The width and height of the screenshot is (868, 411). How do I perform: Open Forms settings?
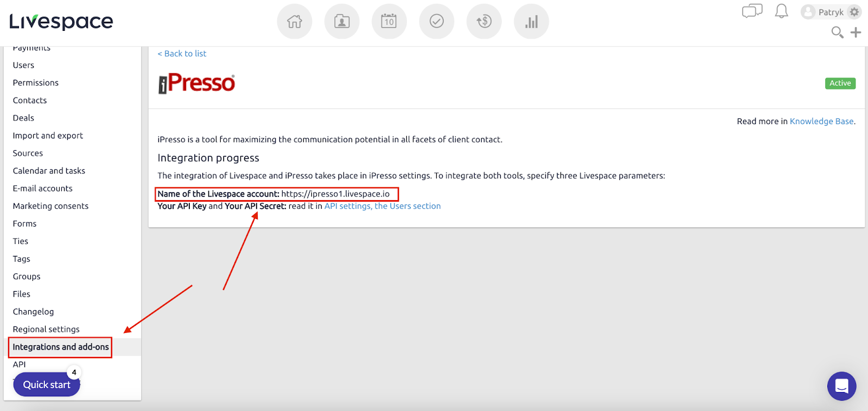[x=24, y=224]
